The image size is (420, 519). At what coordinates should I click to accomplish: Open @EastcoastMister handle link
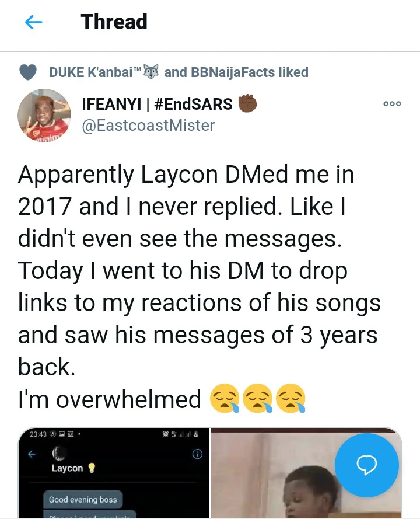[148, 125]
